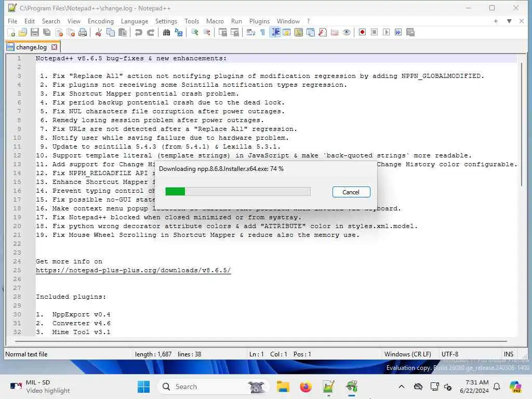Click the Copy toolbar icon
This screenshot has height=399, width=532.
(x=111, y=33)
